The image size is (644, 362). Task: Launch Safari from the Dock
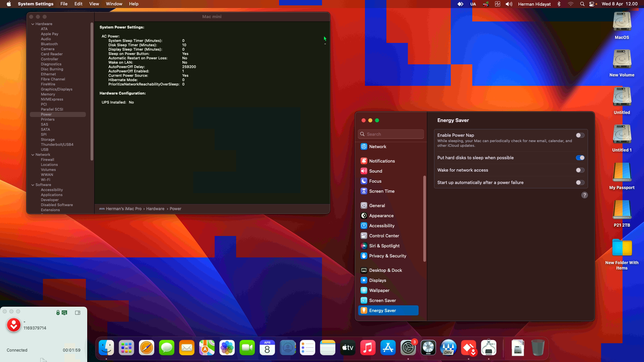(x=147, y=348)
